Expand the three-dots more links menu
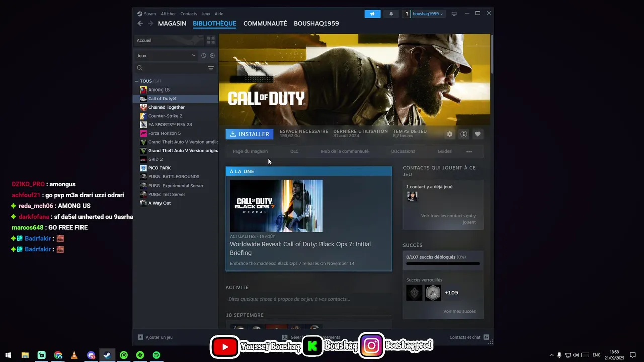This screenshot has width=644, height=362. click(x=469, y=151)
